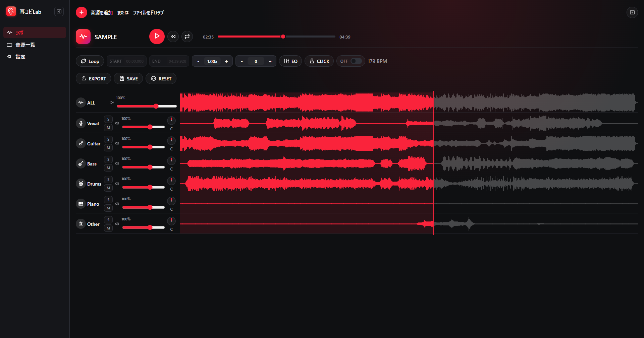
Task: Adjust the Guitar volume slider
Action: [x=144, y=147]
